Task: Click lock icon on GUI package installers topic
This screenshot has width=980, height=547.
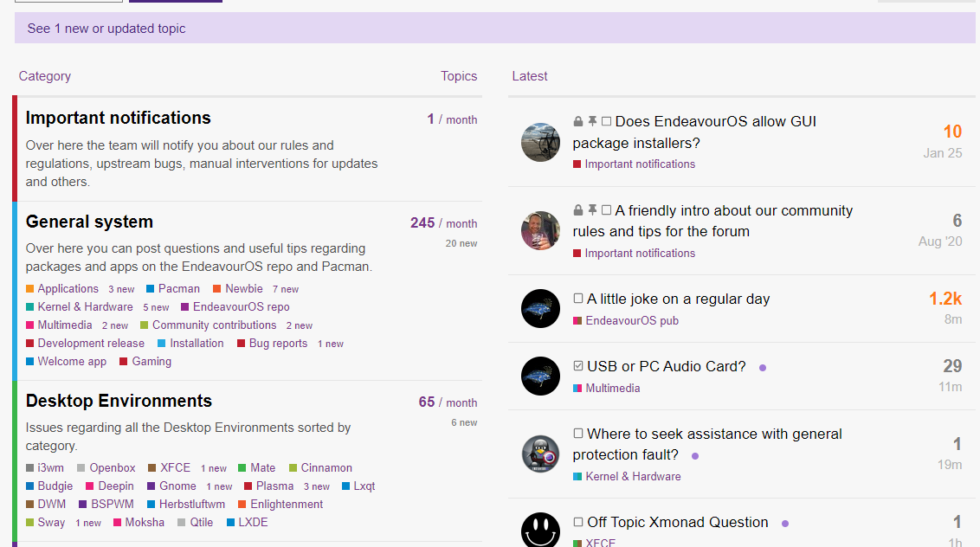Action: pos(578,121)
